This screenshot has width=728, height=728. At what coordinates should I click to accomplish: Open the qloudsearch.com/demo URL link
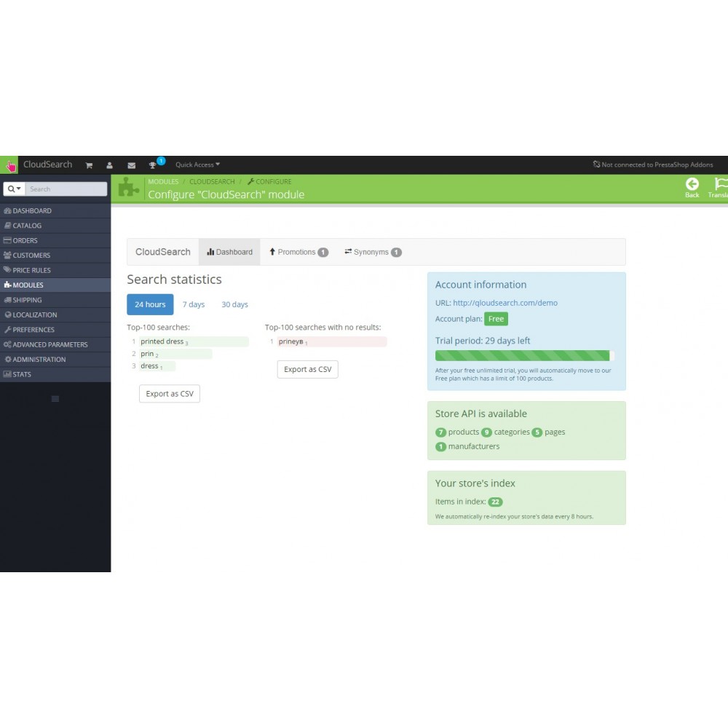pos(505,303)
